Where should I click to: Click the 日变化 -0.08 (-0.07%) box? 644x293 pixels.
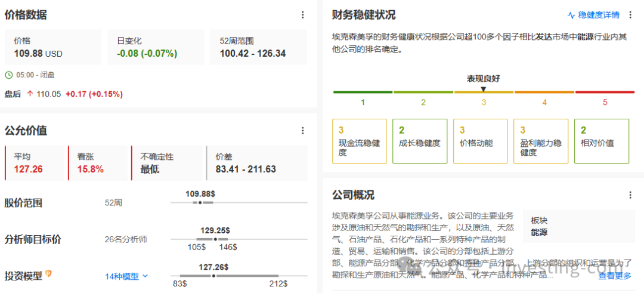156,47
